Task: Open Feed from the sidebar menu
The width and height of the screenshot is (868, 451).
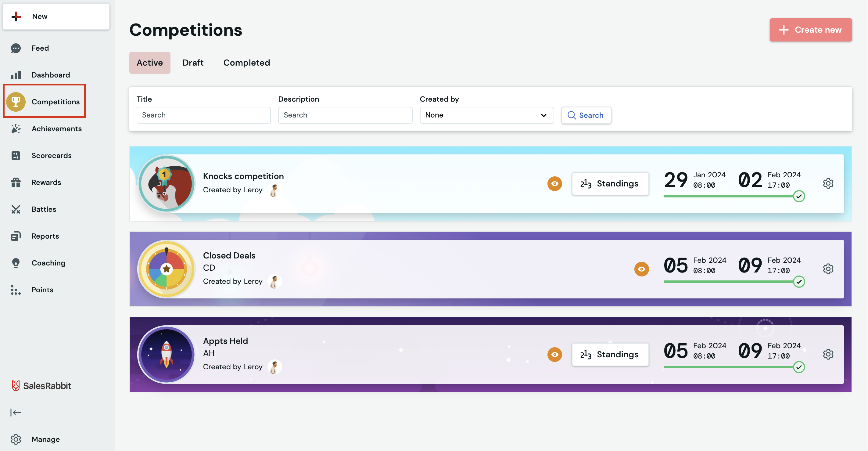Action: coord(40,48)
